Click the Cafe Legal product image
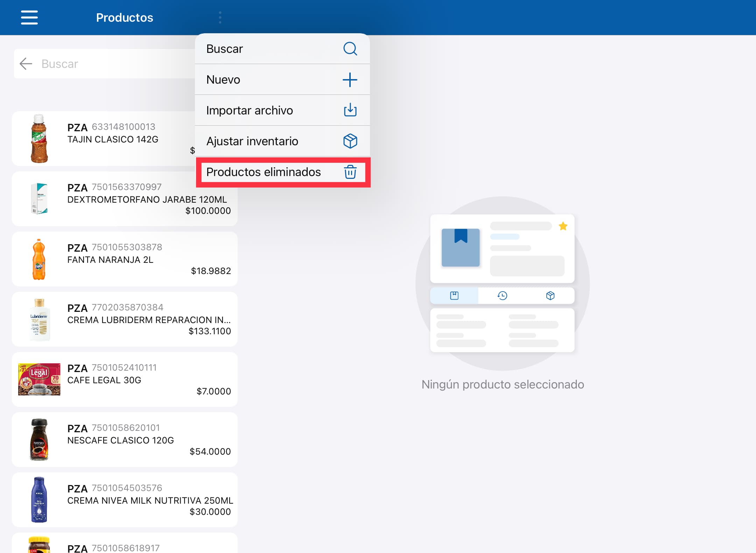The height and width of the screenshot is (553, 756). pyautogui.click(x=39, y=379)
